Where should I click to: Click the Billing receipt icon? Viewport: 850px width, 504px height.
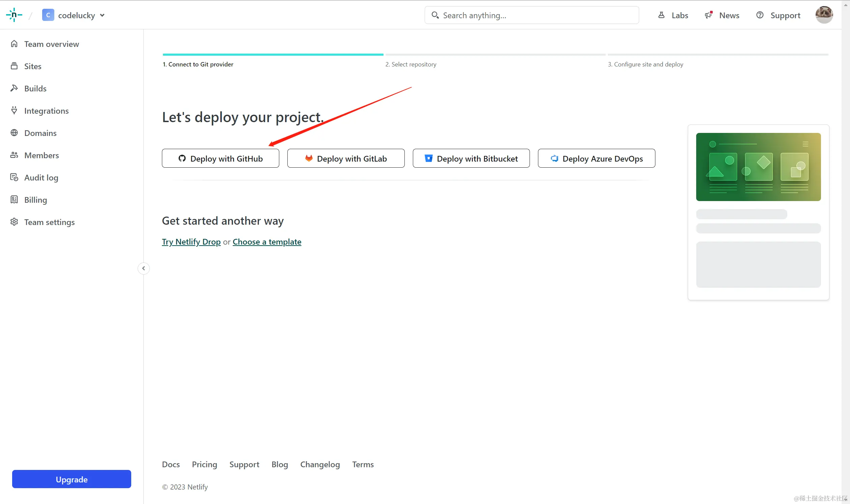point(14,200)
